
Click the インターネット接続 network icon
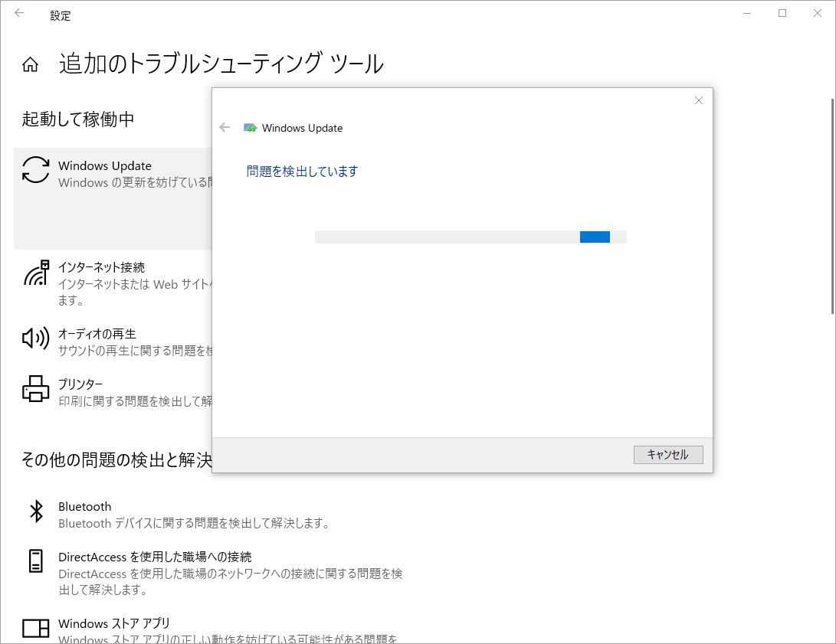(x=36, y=273)
